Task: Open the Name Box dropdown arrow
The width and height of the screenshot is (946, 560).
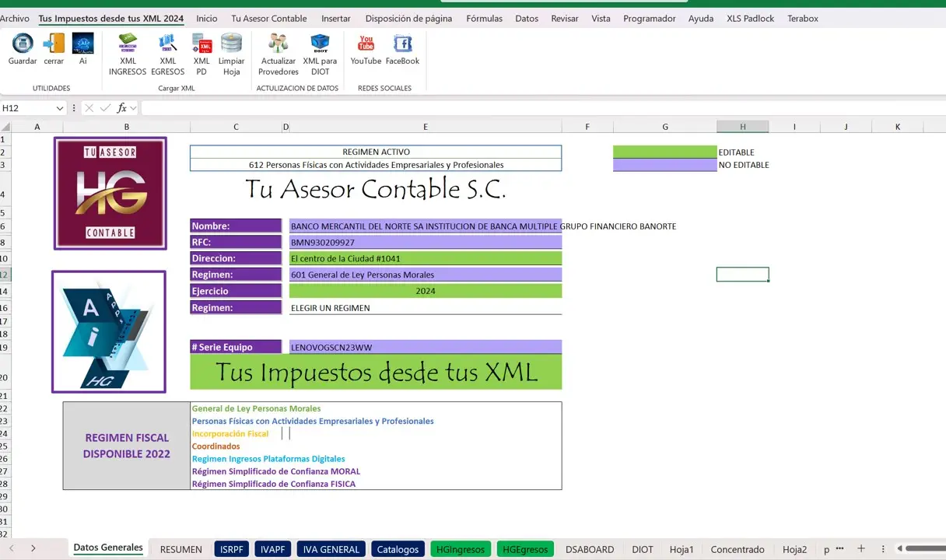Action: (60, 108)
